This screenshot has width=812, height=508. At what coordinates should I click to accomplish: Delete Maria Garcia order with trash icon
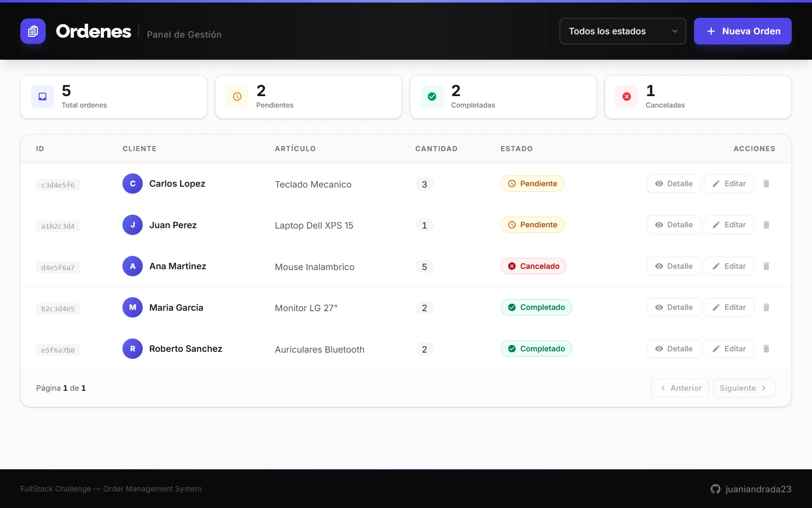pos(766,307)
